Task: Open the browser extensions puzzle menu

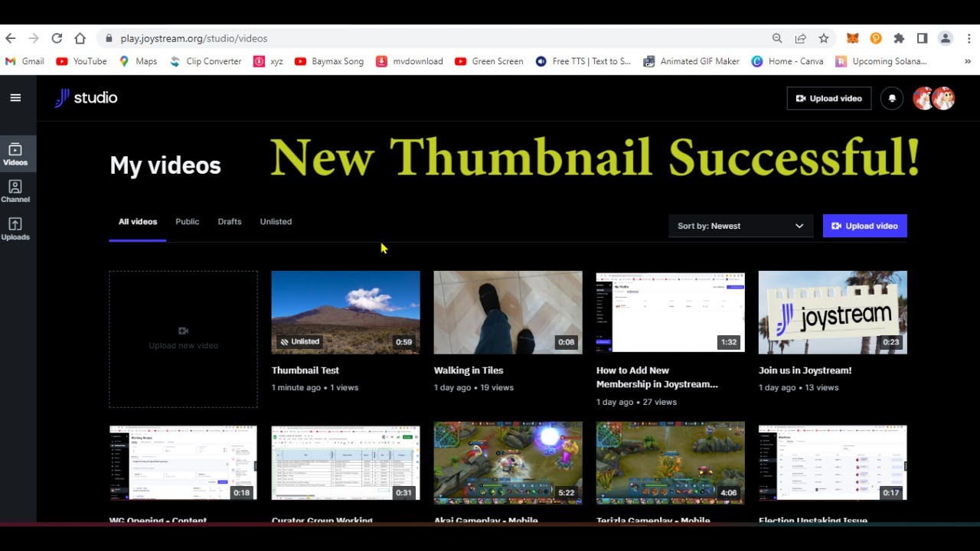Action: pos(899,38)
